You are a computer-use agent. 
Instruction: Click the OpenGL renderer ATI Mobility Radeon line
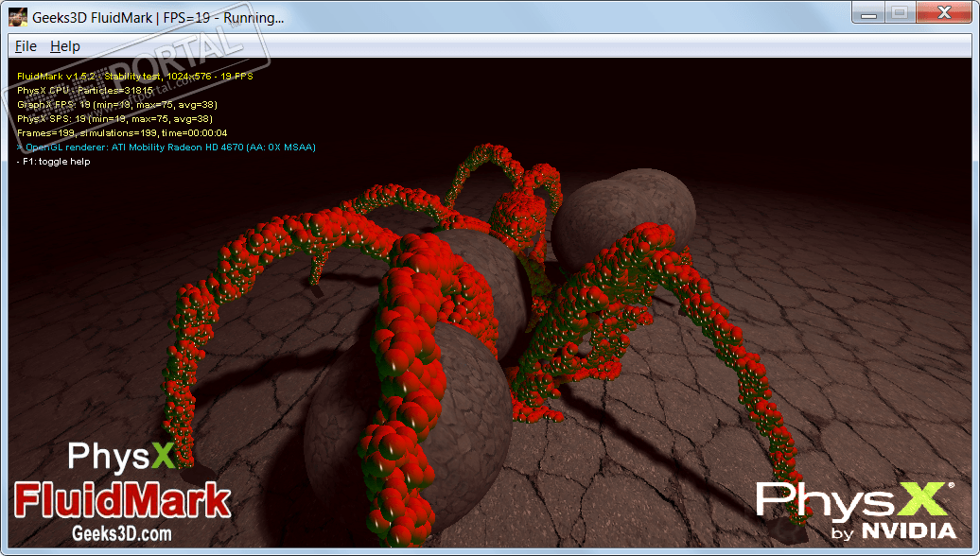[x=166, y=148]
